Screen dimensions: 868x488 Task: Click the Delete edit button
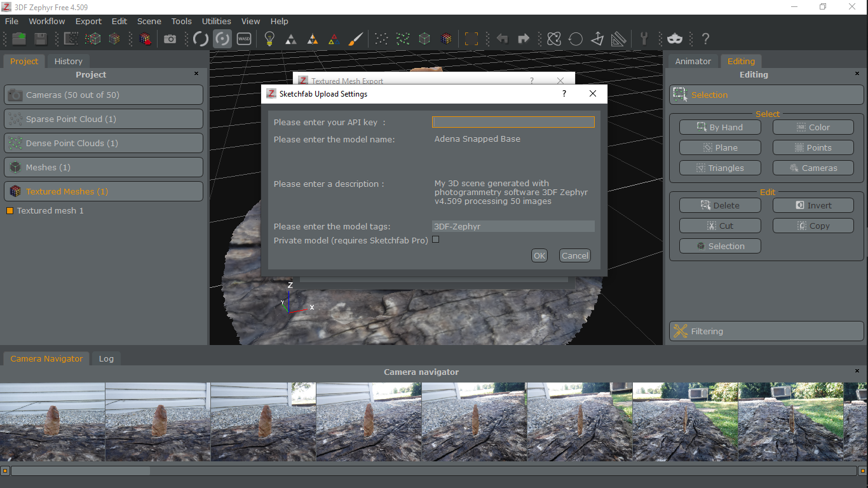point(720,205)
